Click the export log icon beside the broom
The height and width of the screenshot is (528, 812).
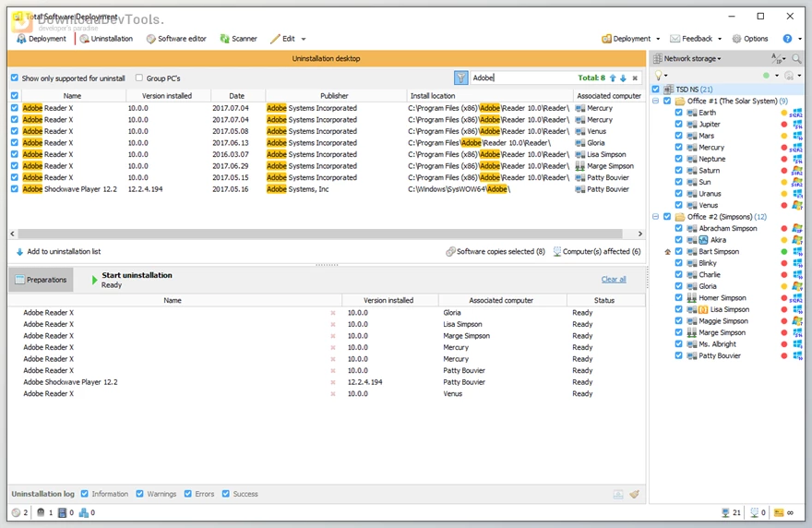618,495
